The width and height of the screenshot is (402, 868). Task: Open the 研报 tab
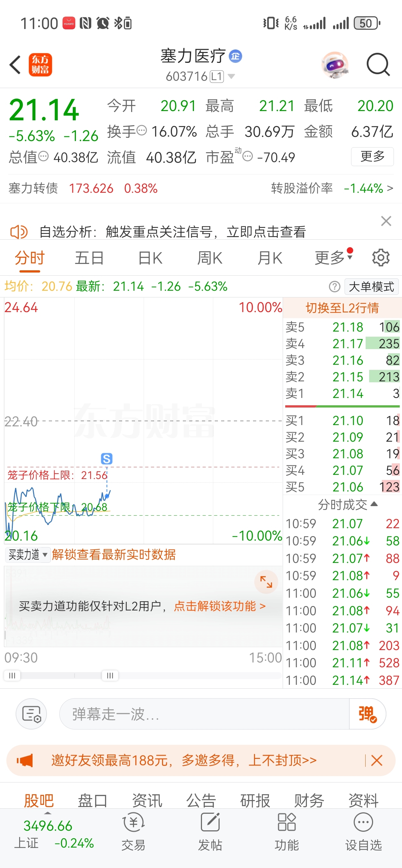[255, 800]
